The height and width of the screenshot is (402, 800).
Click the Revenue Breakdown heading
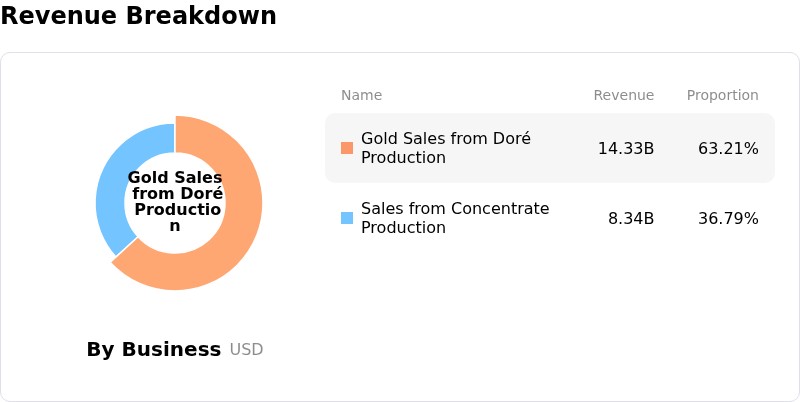[x=138, y=15]
